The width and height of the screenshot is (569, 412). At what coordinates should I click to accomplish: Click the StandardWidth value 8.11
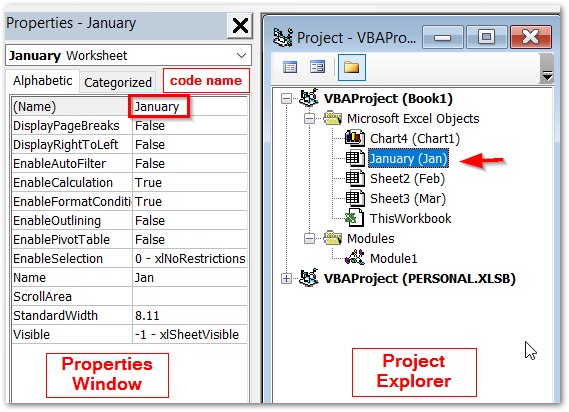190,315
